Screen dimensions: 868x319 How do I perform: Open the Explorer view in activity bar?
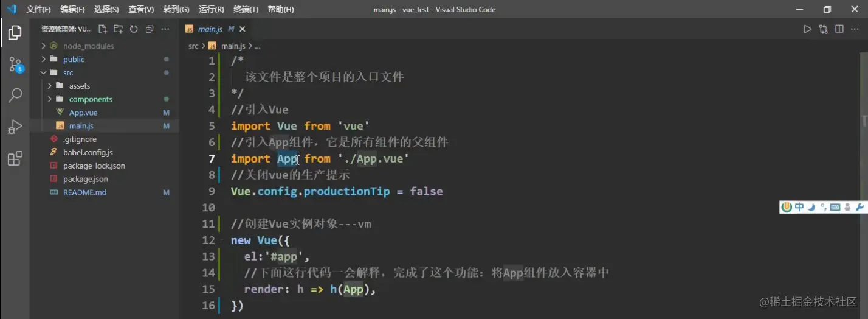point(15,32)
